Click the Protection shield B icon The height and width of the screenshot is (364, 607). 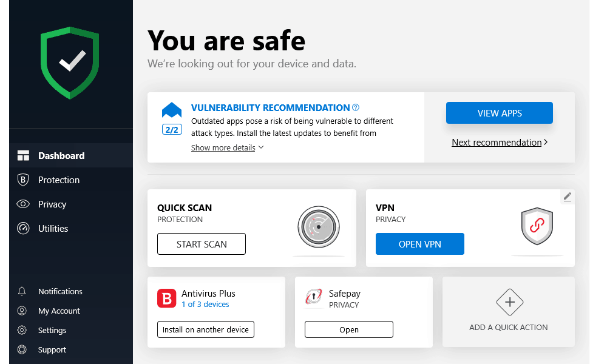[23, 180]
